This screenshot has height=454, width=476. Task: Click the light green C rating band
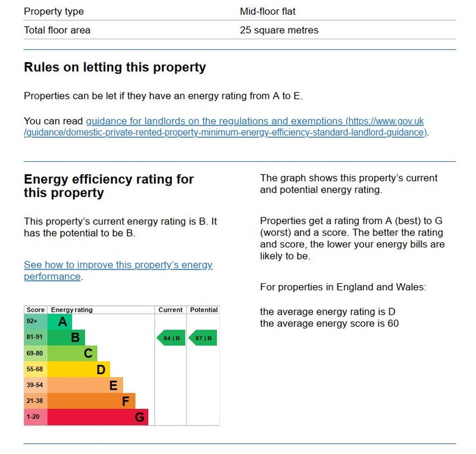(73, 353)
